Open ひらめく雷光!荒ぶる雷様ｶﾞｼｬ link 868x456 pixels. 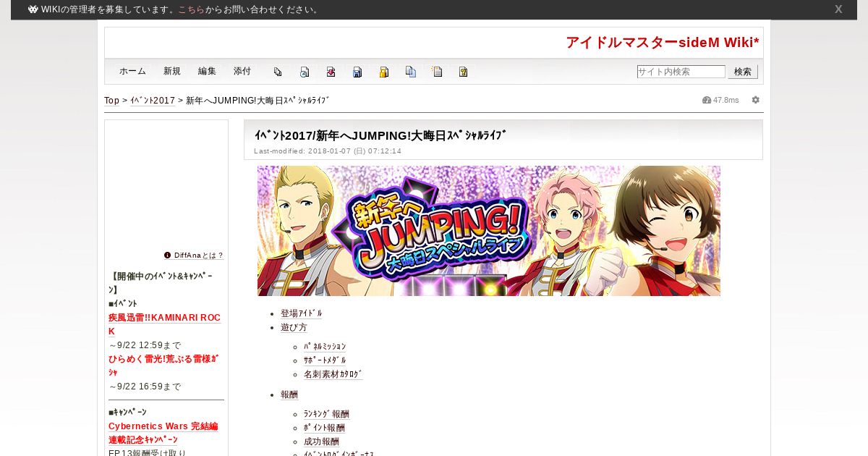[163, 366]
